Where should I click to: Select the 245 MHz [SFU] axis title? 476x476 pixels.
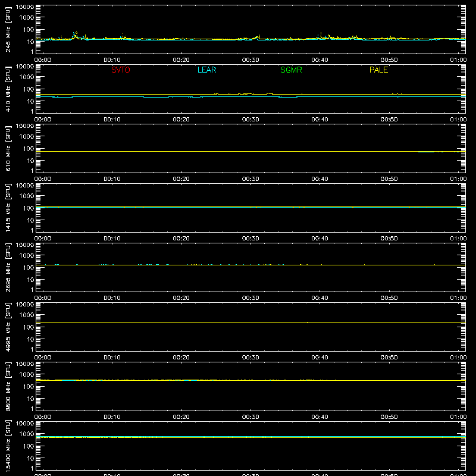point(8,30)
